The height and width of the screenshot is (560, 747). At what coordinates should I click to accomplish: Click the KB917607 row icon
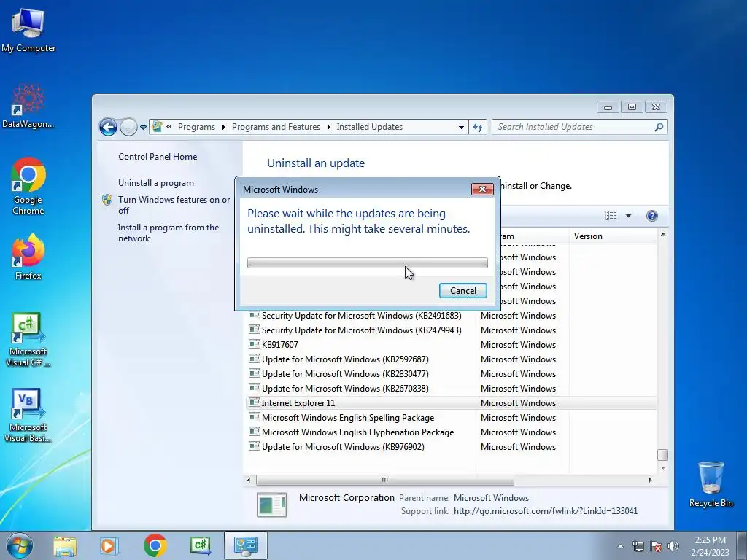(255, 344)
